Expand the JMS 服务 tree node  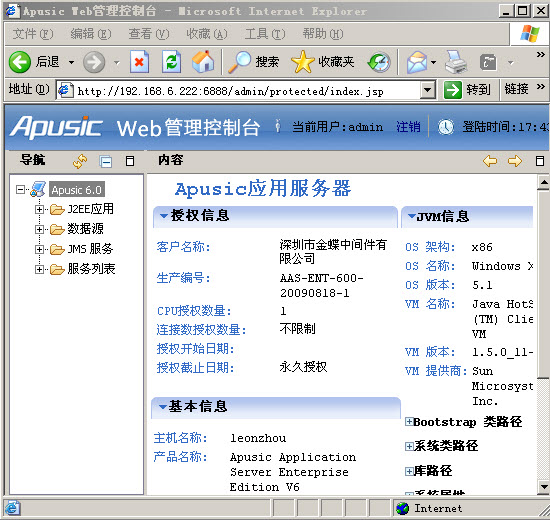tap(39, 249)
